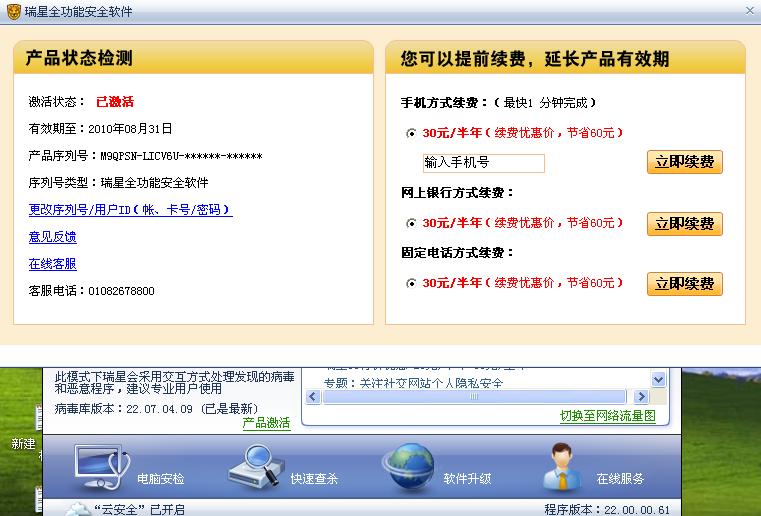
Task: Select mobile payment 30元/半年 radio button
Action: 411,133
